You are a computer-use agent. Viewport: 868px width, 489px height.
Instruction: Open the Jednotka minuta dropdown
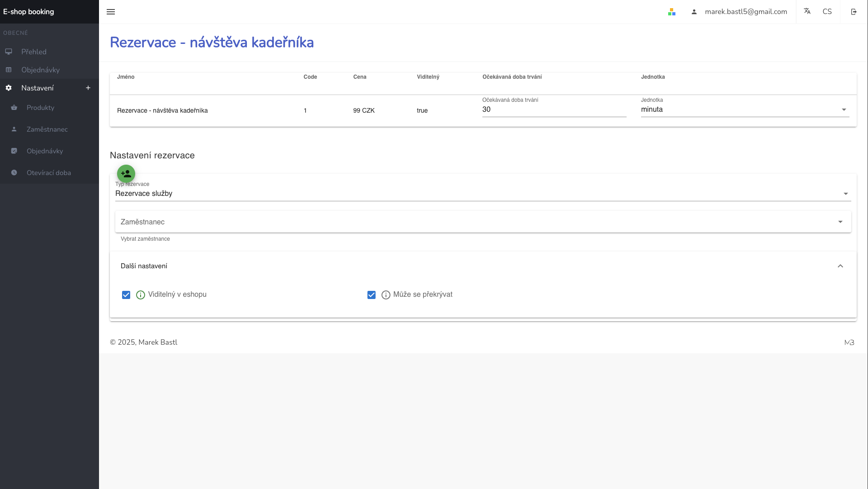click(x=745, y=109)
